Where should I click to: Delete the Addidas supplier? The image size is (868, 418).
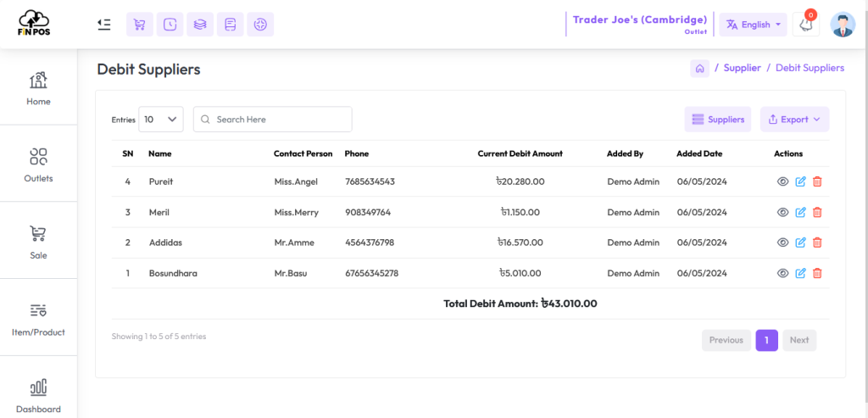817,242
